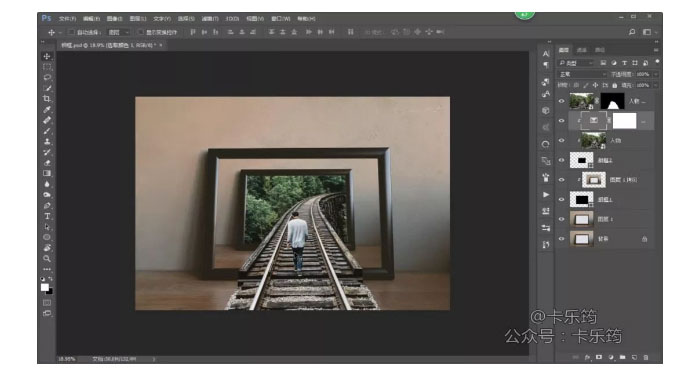Select the Brush tool
The width and height of the screenshot is (700, 372).
pyautogui.click(x=47, y=131)
